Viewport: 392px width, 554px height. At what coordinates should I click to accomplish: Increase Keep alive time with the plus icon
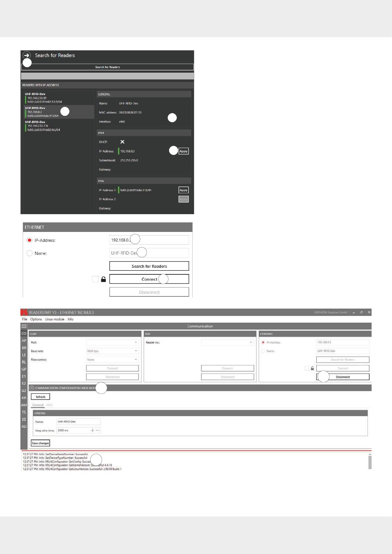(92, 430)
